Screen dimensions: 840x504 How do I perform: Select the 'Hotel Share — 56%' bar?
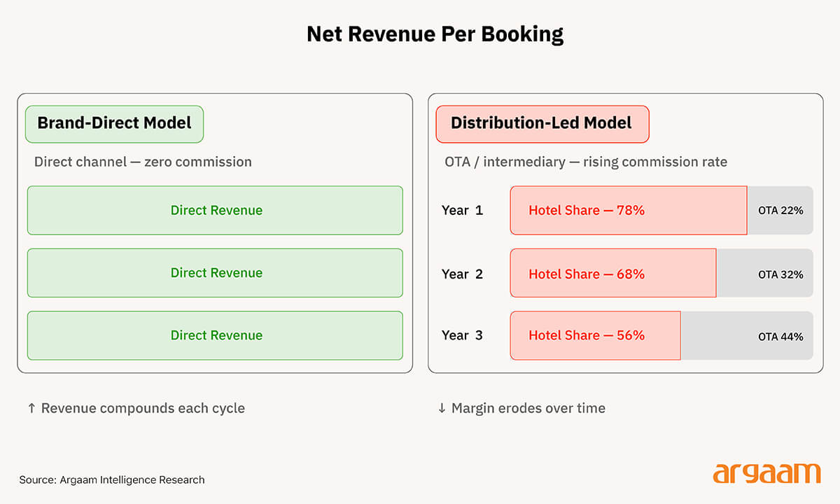pos(595,335)
